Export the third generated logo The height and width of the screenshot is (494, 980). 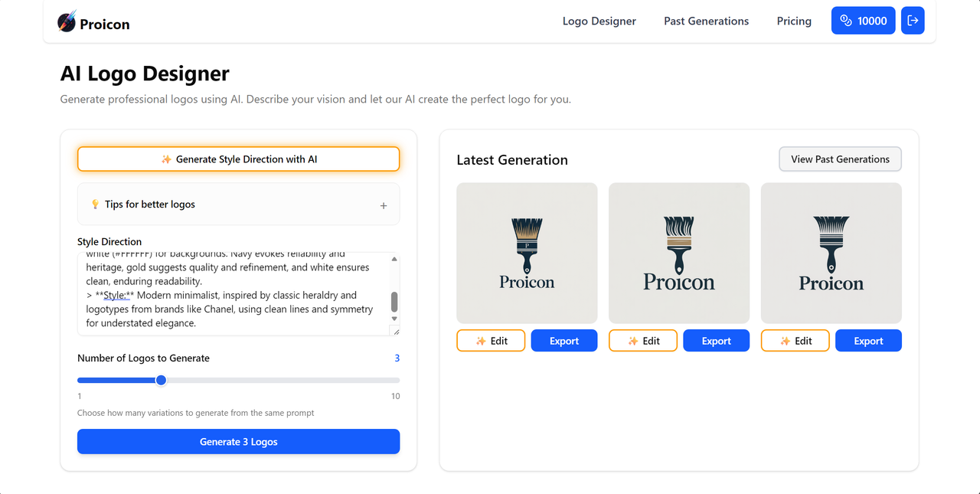pos(869,341)
